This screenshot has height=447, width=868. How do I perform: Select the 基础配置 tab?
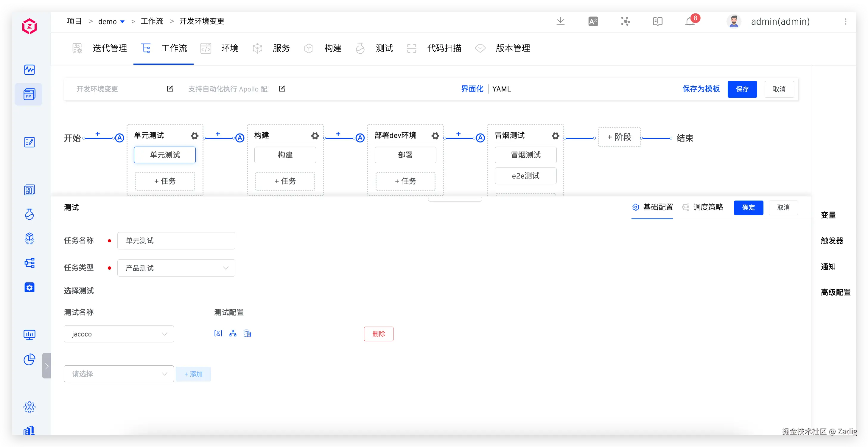point(652,207)
